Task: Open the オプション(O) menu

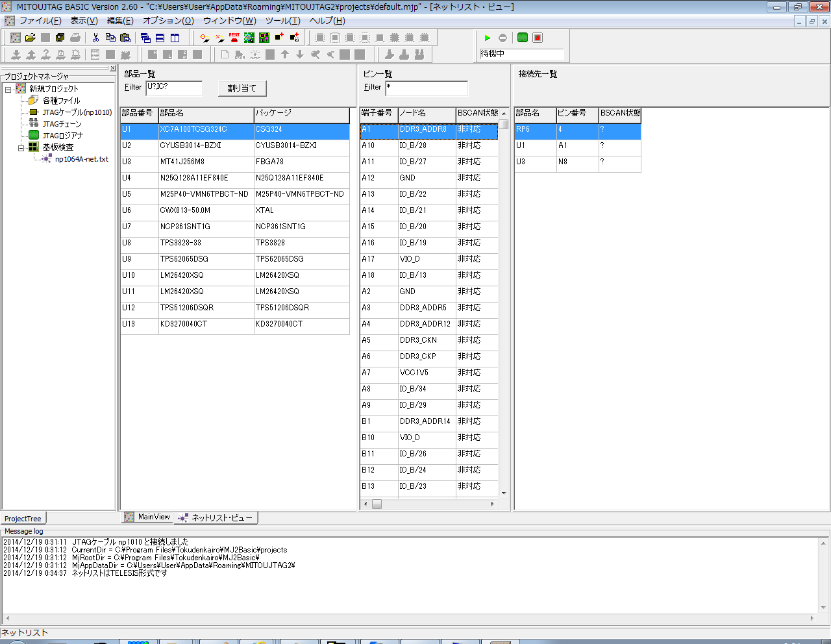Action: 168,21
